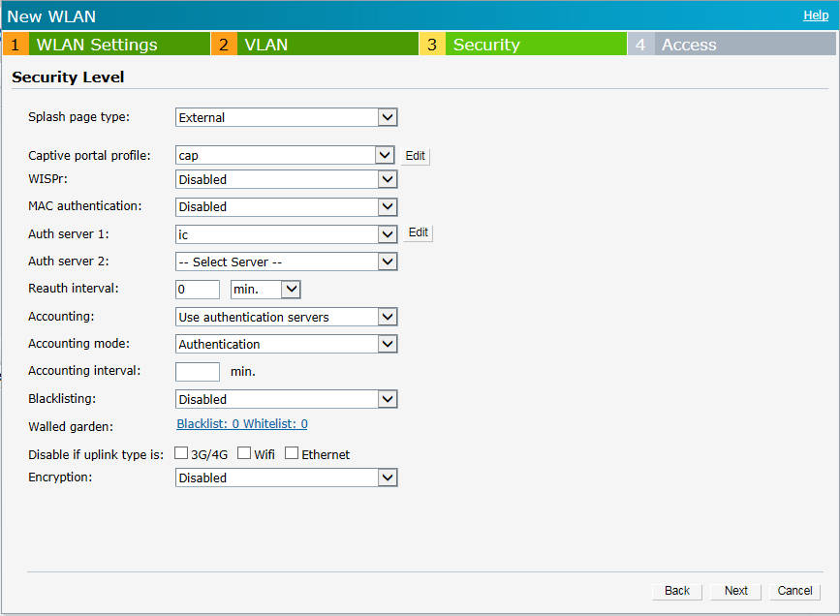The width and height of the screenshot is (840, 616).
Task: Check the 3G/4G uplink checkbox
Action: [181, 453]
